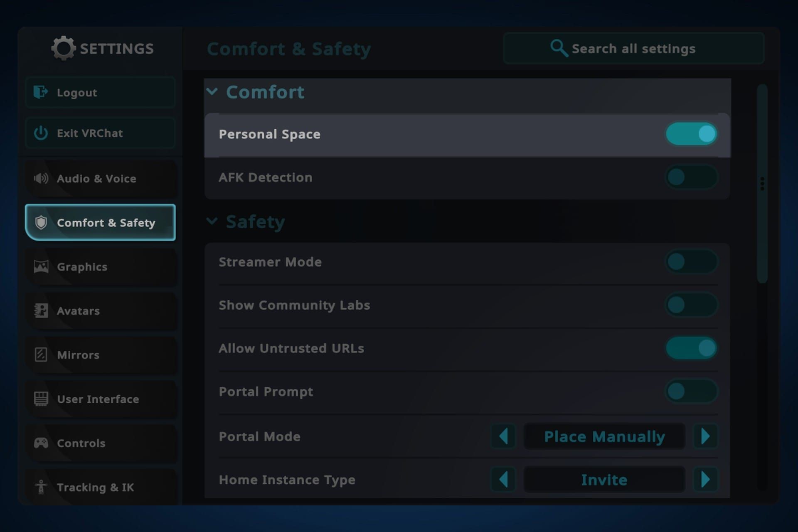798x532 pixels.
Task: Collapse the Comfort section chevron
Action: coord(212,91)
